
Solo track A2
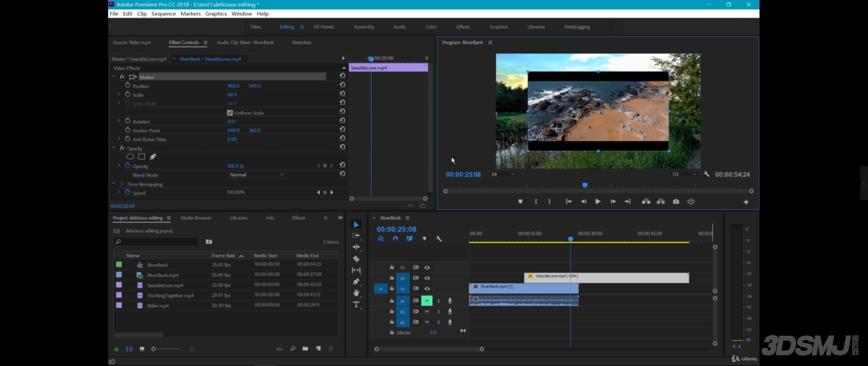tap(438, 312)
